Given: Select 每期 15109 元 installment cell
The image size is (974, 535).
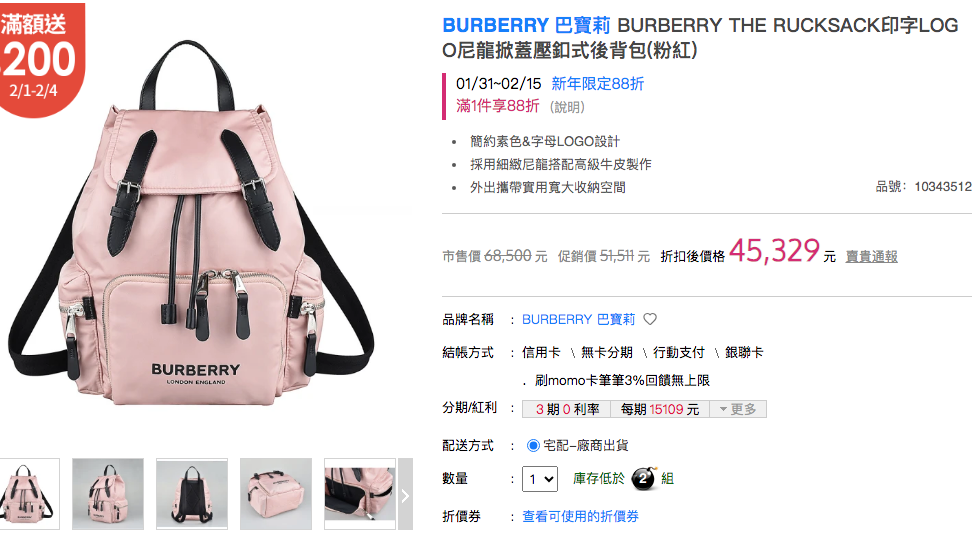Looking at the screenshot, I should [660, 409].
